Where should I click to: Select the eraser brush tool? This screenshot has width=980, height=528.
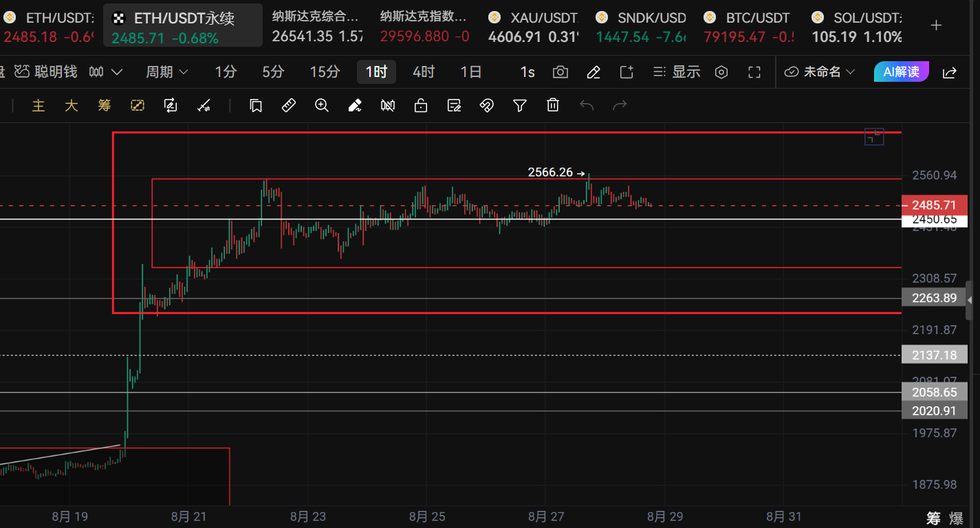point(355,105)
